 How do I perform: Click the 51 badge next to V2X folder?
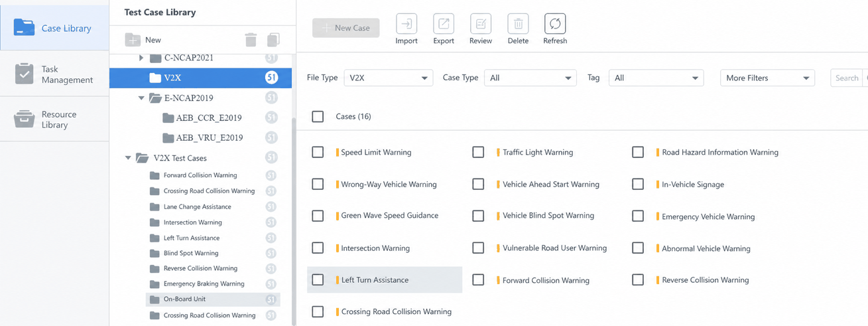271,78
